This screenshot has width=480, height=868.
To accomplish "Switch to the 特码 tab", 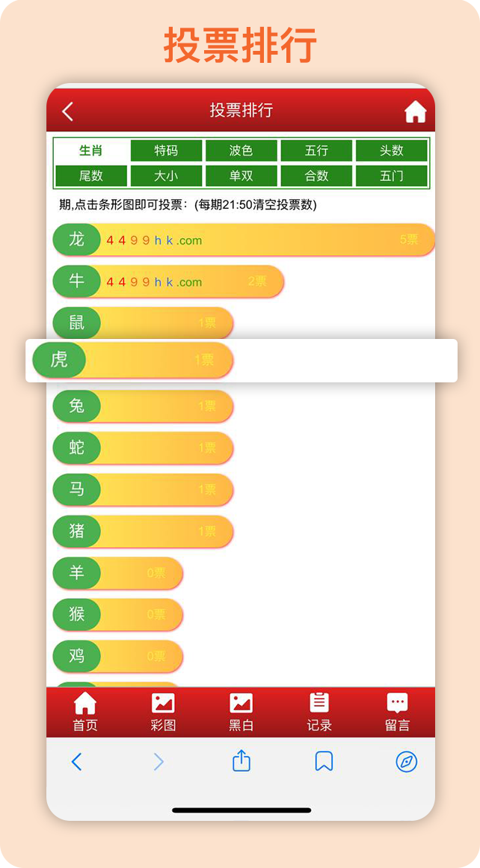I will pyautogui.click(x=166, y=150).
